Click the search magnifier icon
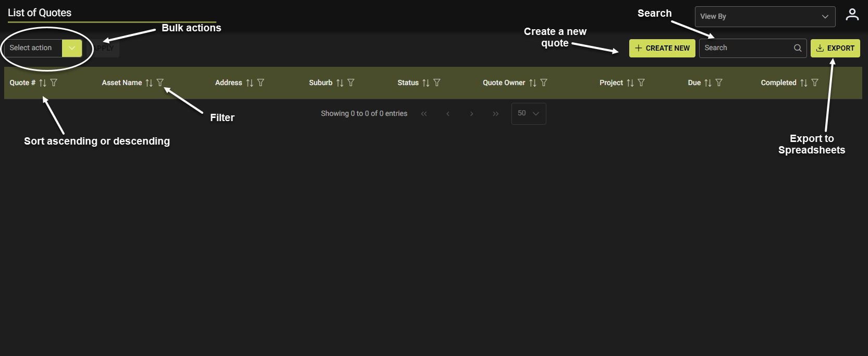868x356 pixels. click(x=798, y=48)
